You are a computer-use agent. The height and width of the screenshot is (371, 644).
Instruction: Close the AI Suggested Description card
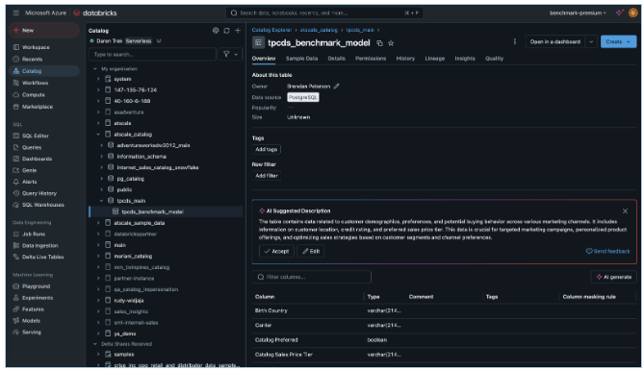pyautogui.click(x=625, y=211)
